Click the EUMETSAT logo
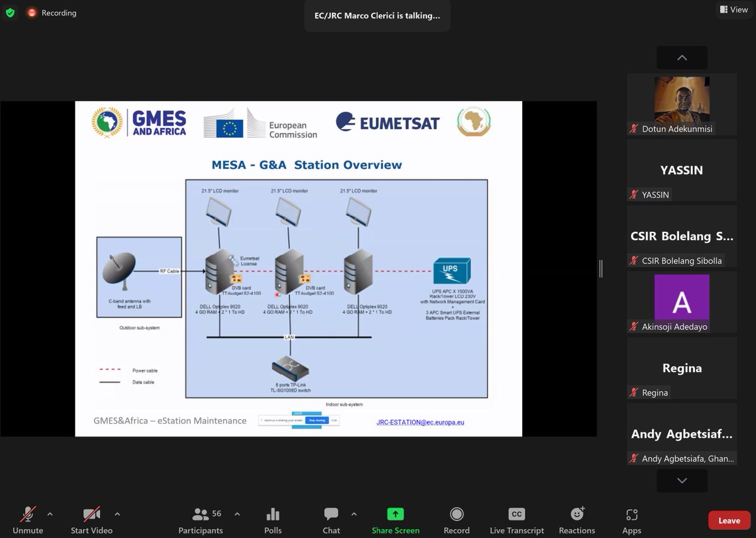 pyautogui.click(x=387, y=122)
